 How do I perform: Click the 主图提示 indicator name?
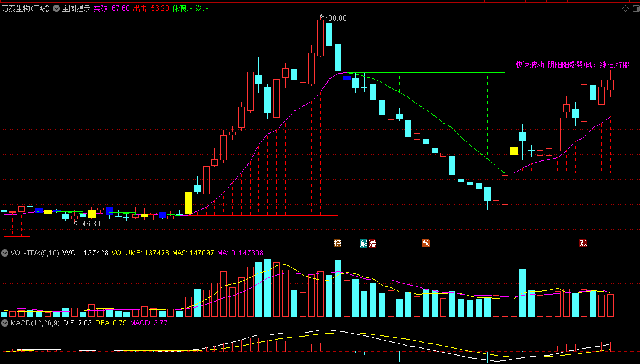(x=76, y=8)
